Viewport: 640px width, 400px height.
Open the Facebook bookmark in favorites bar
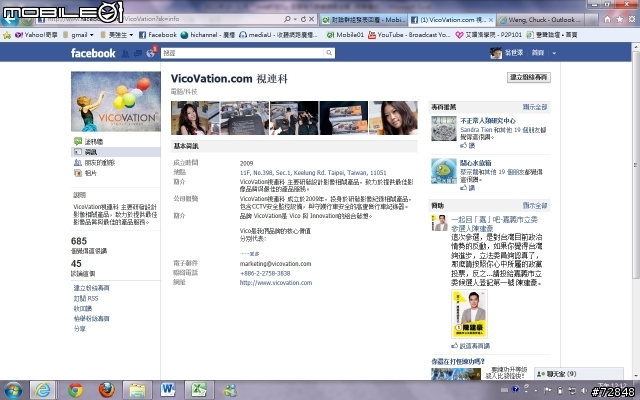[158, 35]
